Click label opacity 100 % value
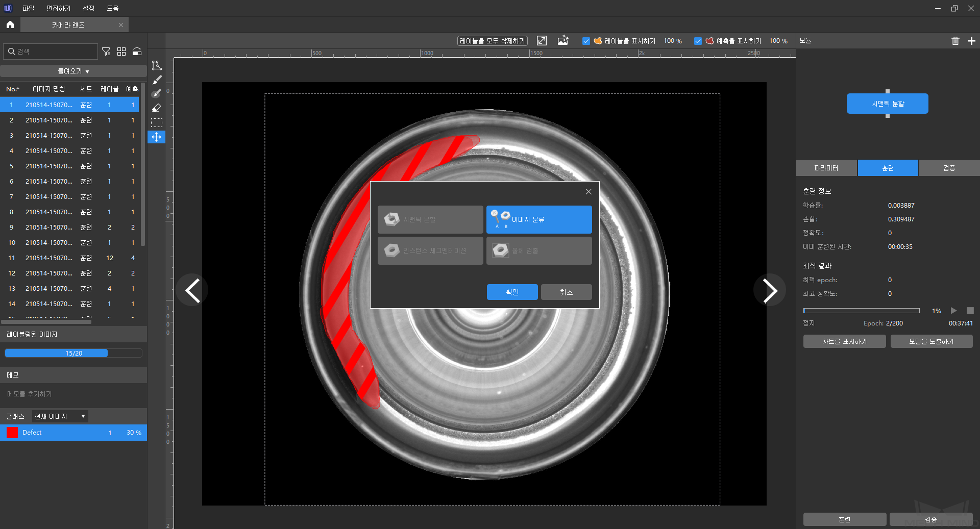Image resolution: width=980 pixels, height=529 pixels. coord(672,41)
